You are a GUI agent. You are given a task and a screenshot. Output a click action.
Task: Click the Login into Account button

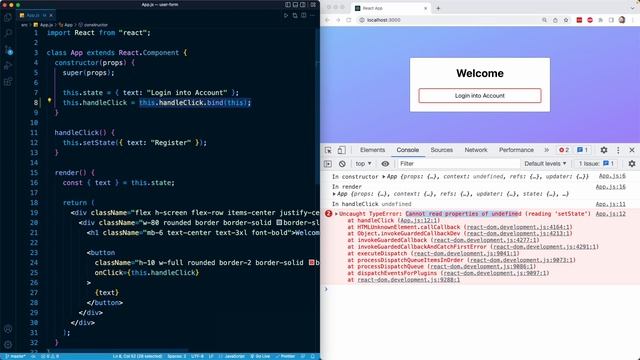[x=480, y=96]
